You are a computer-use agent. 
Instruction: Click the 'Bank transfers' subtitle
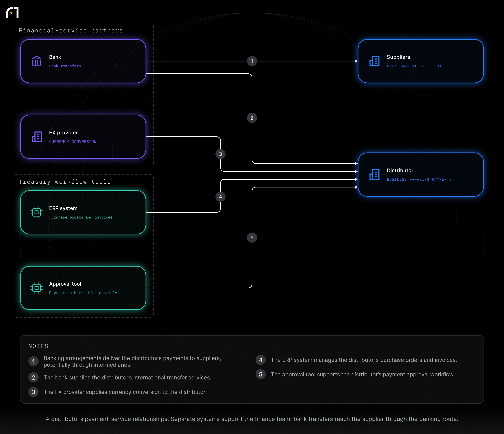tap(65, 66)
